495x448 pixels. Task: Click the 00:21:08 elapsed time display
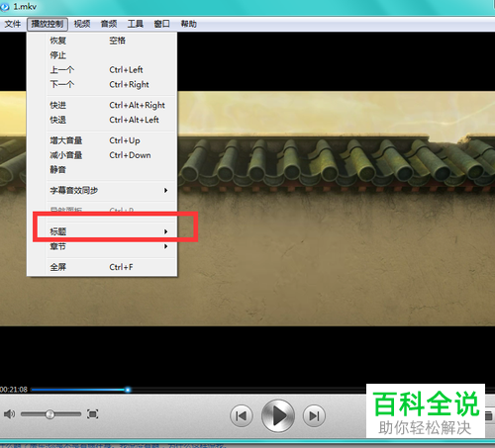pyautogui.click(x=14, y=390)
